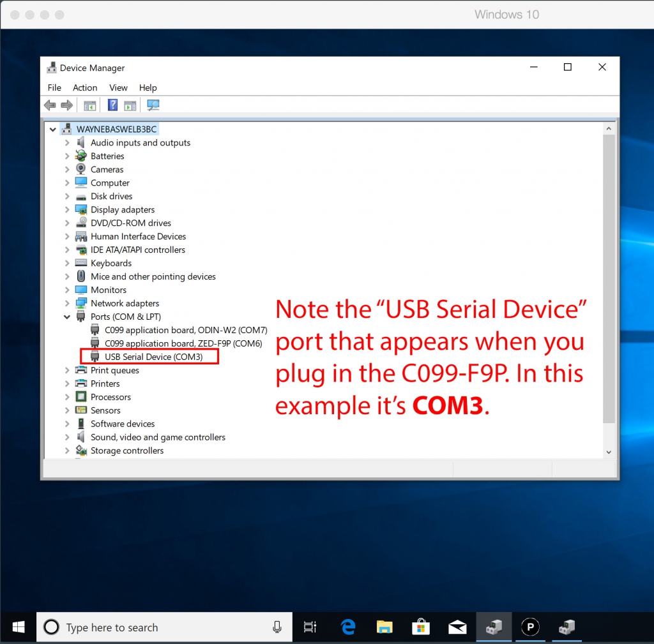
Task: Select C099 application board, ZED-F9P (COM6)
Action: tap(183, 343)
